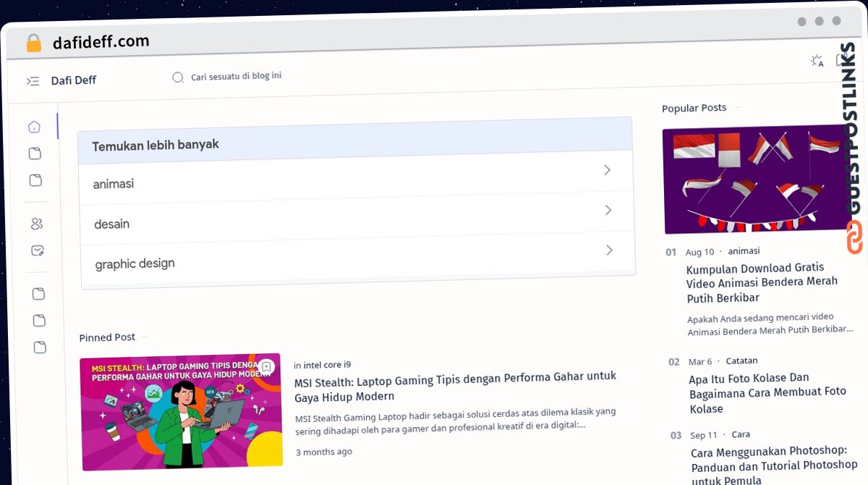Screen dimensions: 868x485
Task: Click the 'Apakah Anda sedang mencari video' excerpt
Action: click(770, 323)
